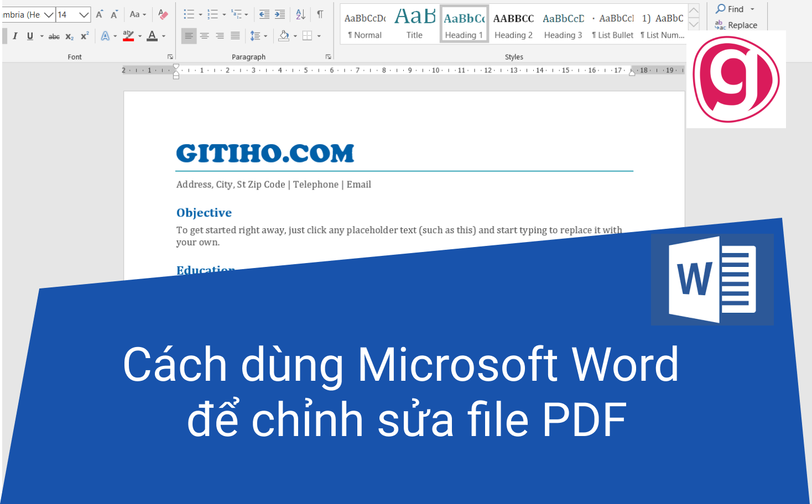Apply the Heading 3 style
The width and height of the screenshot is (812, 504).
pos(563,24)
